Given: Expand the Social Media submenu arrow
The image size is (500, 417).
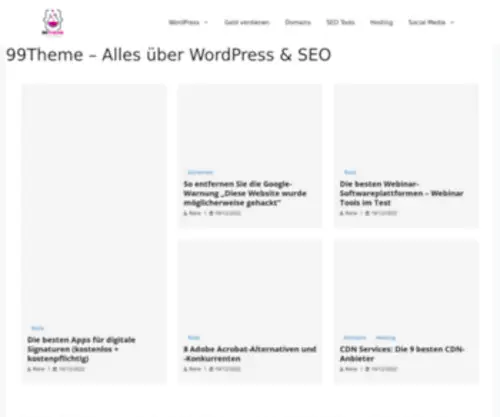Looking at the screenshot, I should pos(452,23).
